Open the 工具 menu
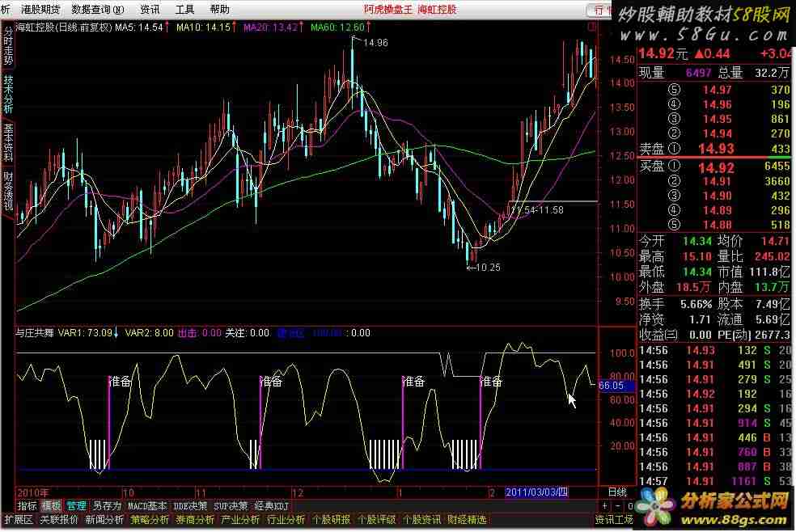This screenshot has width=796, height=532. coord(184,10)
